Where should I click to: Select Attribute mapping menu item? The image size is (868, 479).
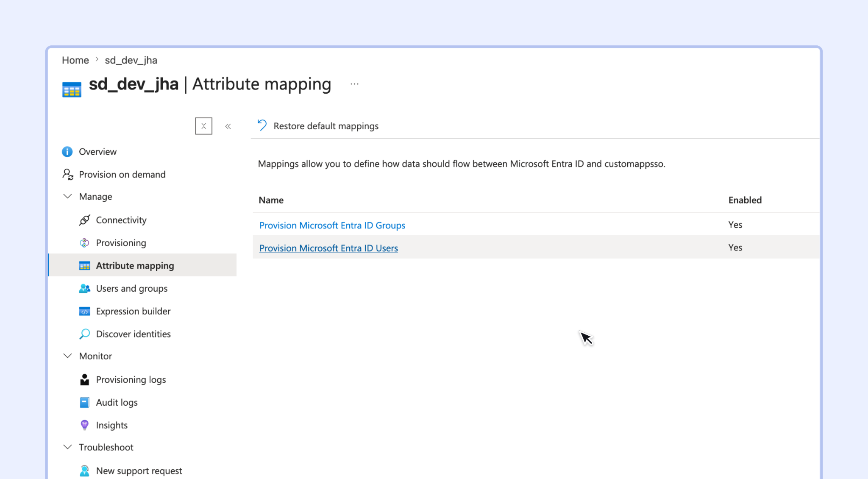[142, 265]
